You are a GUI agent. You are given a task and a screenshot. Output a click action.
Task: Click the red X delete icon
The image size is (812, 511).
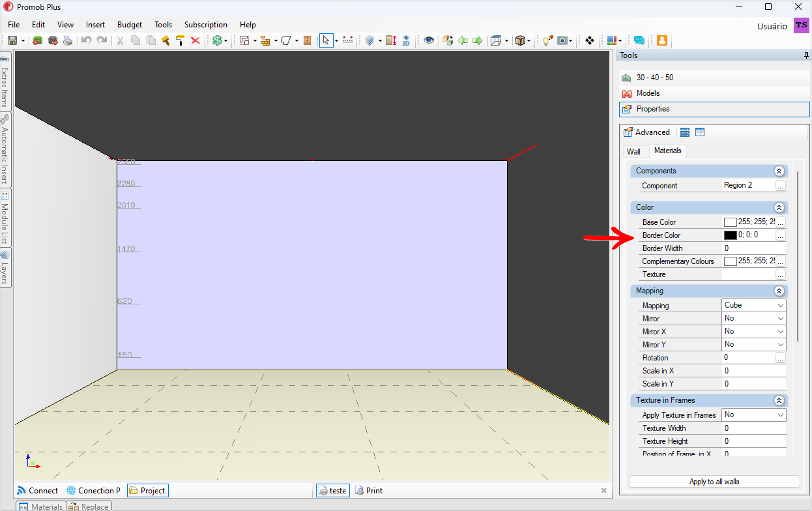click(x=195, y=40)
